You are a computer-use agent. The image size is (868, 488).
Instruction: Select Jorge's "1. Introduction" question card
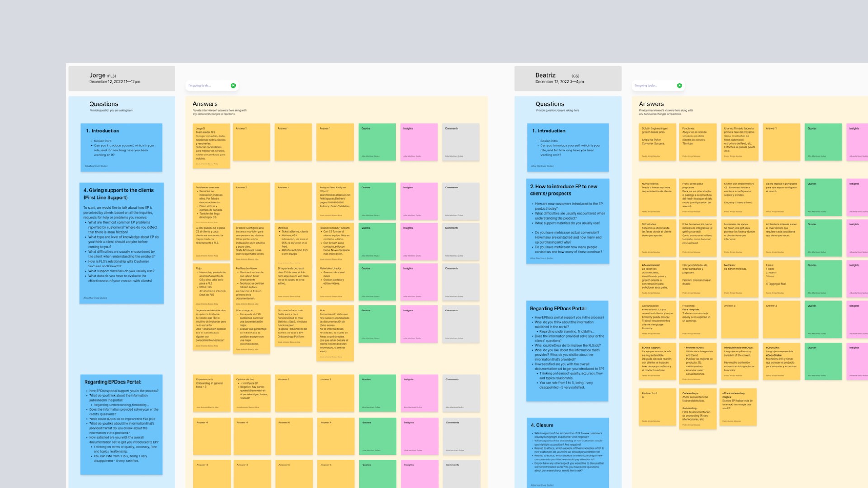(x=121, y=147)
